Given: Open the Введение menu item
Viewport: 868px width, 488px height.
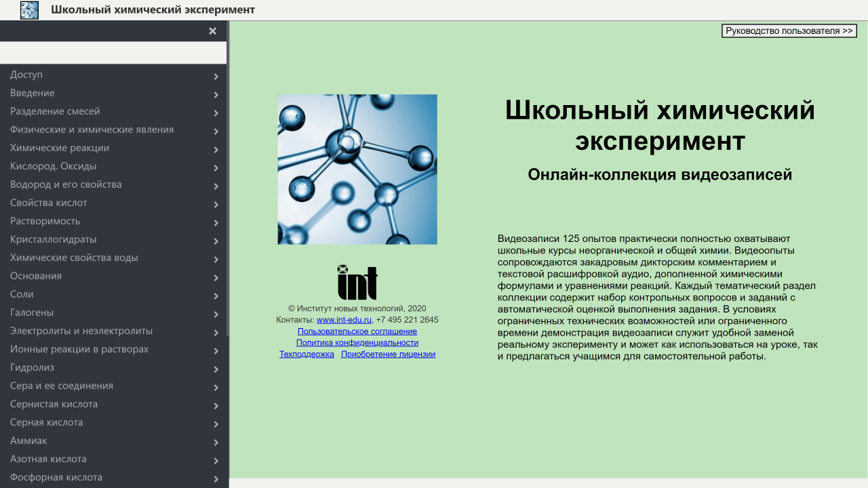Looking at the screenshot, I should click(x=33, y=93).
